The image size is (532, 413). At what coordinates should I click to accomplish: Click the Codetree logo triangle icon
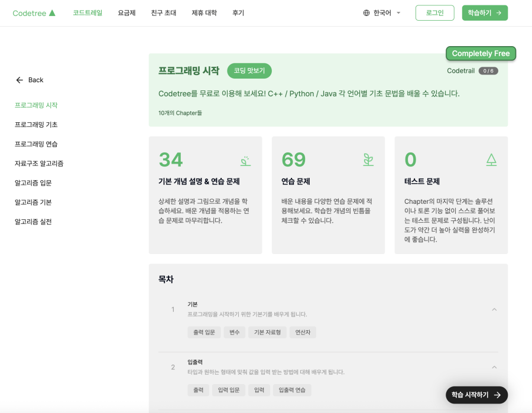(52, 13)
